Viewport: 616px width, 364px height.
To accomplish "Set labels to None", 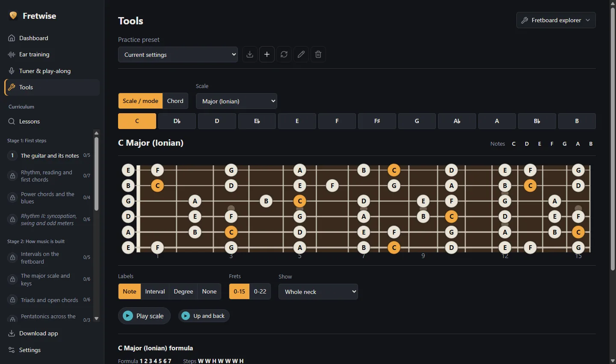I will click(209, 291).
